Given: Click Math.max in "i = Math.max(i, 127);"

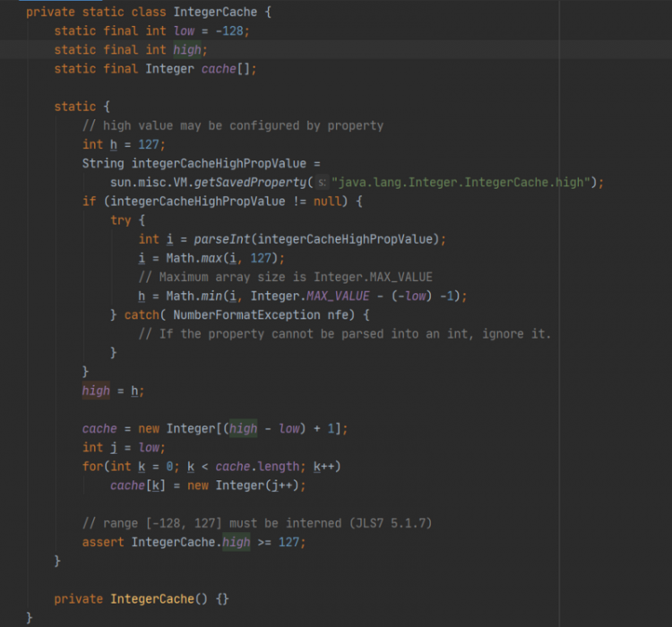Looking at the screenshot, I should coord(194,259).
